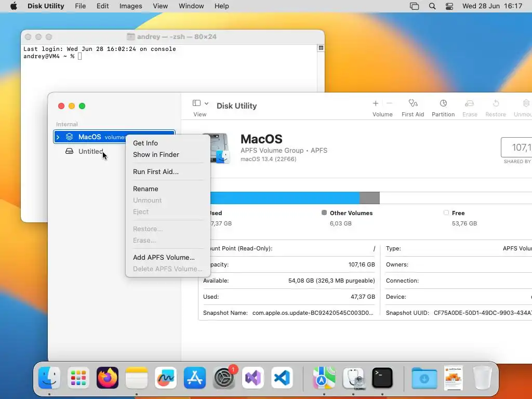The image size is (532, 399).
Task: Select Add APFS Volume… menu entry
Action: click(164, 258)
